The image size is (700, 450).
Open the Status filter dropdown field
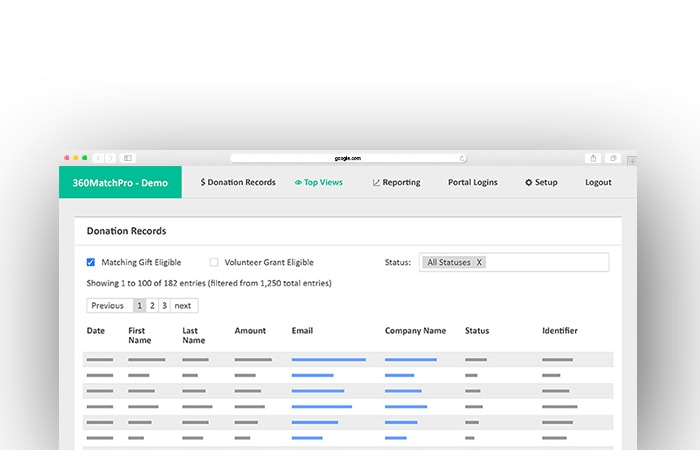[x=548, y=262]
